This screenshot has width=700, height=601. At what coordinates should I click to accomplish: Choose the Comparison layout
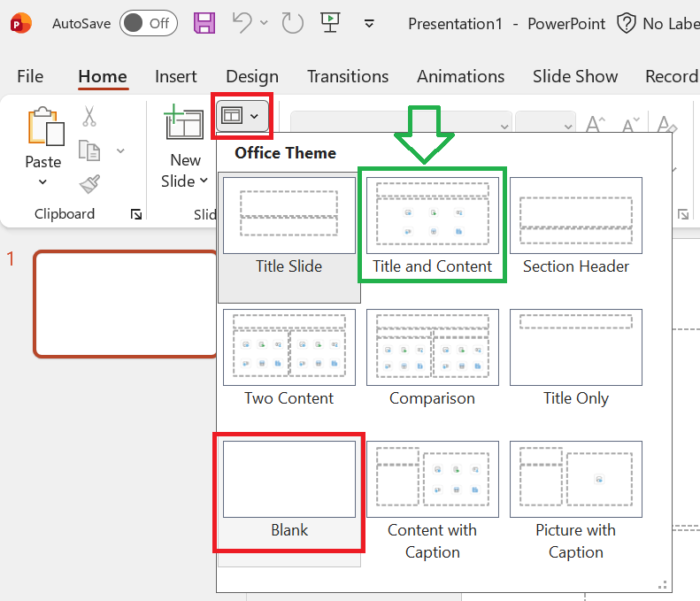(x=432, y=358)
